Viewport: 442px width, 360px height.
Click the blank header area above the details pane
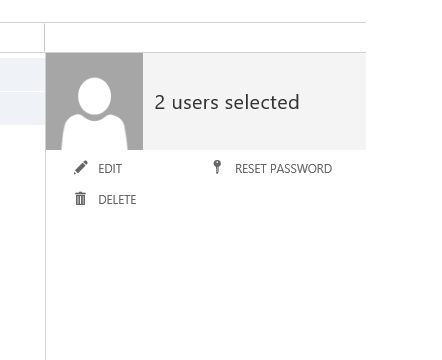click(205, 37)
